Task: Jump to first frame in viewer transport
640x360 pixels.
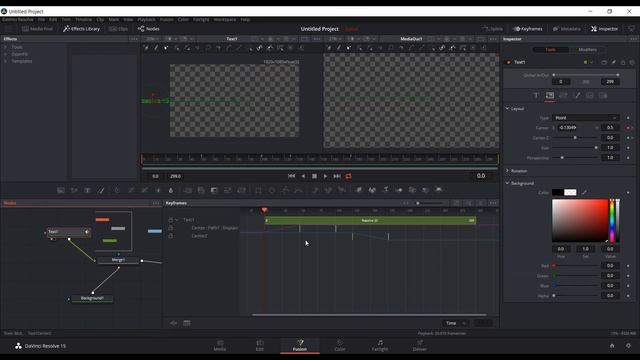Action: pyautogui.click(x=291, y=176)
